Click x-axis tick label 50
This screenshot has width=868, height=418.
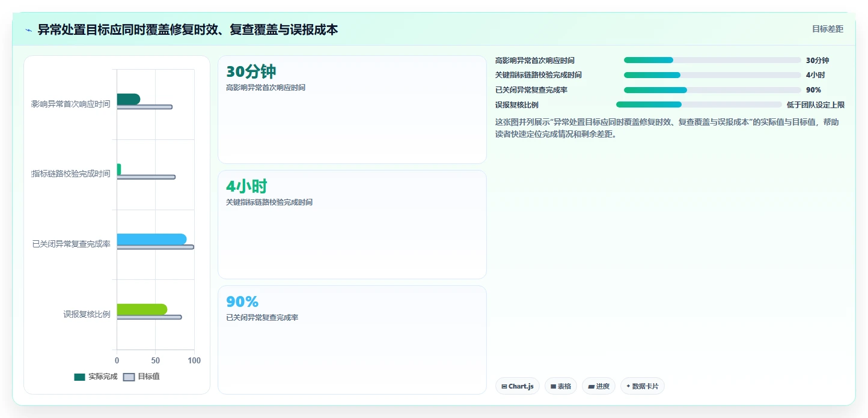click(x=155, y=360)
